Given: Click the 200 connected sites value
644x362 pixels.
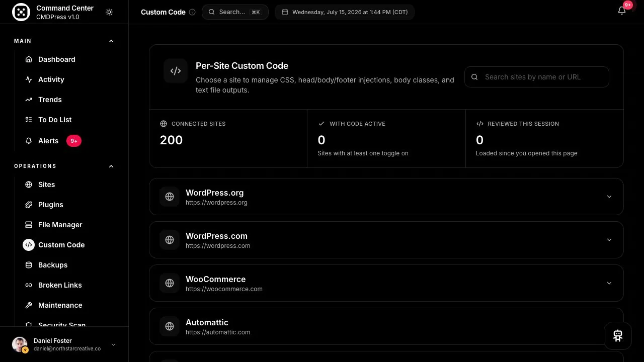Looking at the screenshot, I should pos(171,140).
